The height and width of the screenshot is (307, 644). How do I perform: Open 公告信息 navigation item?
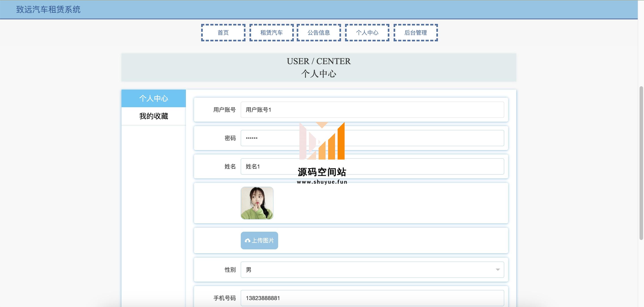pos(319,33)
